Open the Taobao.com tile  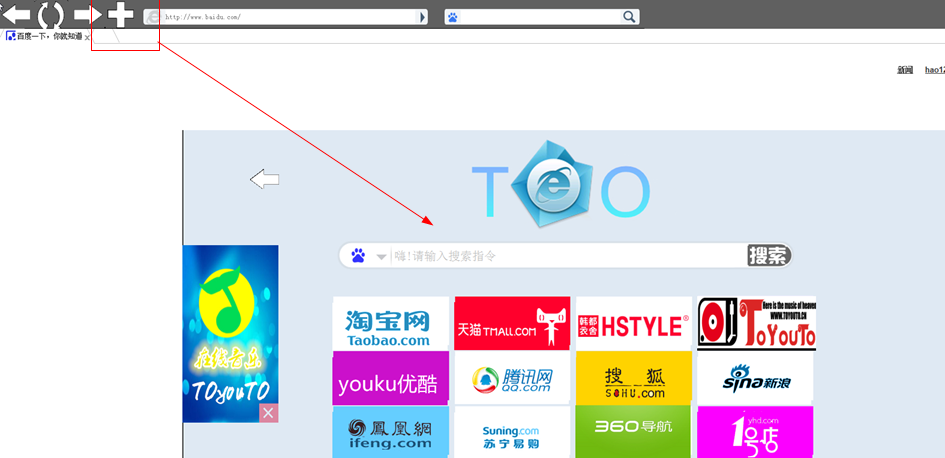tap(389, 324)
